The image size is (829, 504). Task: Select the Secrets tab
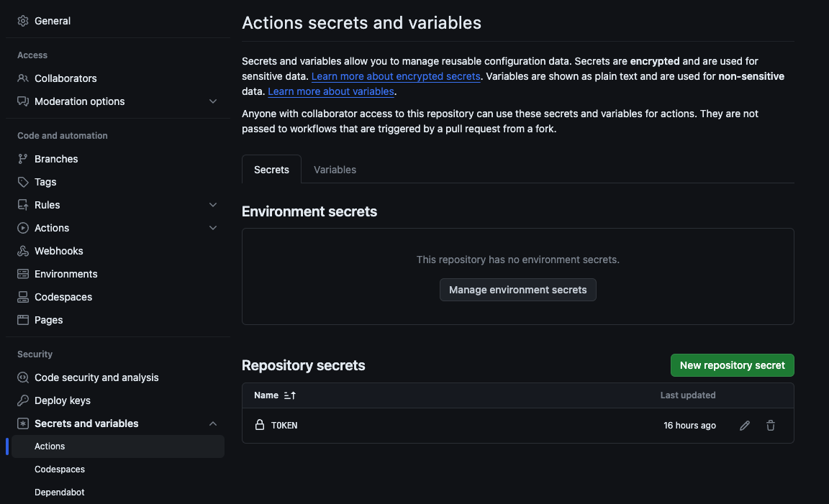[271, 170]
